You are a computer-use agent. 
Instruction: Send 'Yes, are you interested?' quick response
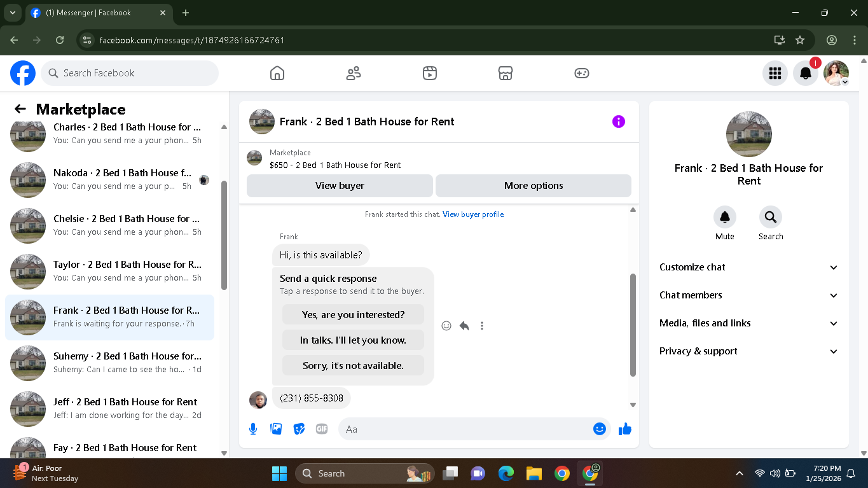(353, 314)
